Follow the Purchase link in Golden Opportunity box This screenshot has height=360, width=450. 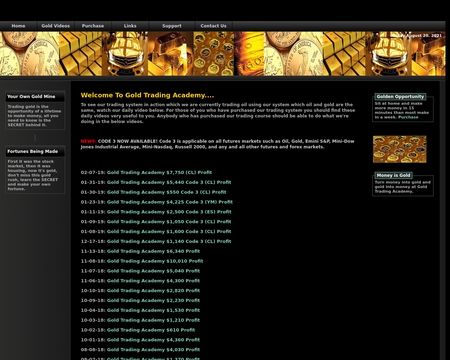(408, 117)
